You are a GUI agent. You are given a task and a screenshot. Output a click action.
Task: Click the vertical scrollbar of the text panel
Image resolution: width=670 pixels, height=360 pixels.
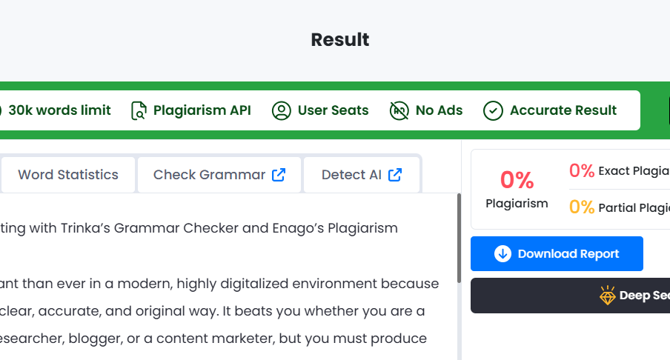459,238
